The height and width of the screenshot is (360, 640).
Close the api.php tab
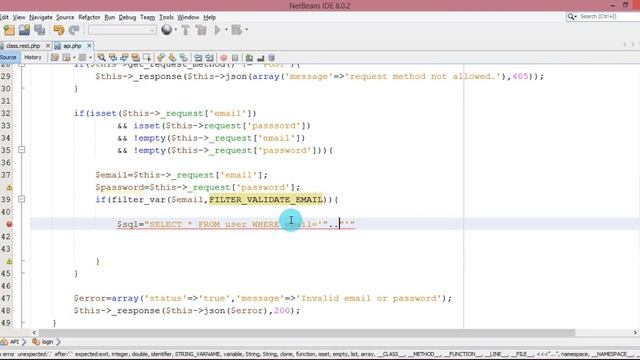pyautogui.click(x=89, y=46)
